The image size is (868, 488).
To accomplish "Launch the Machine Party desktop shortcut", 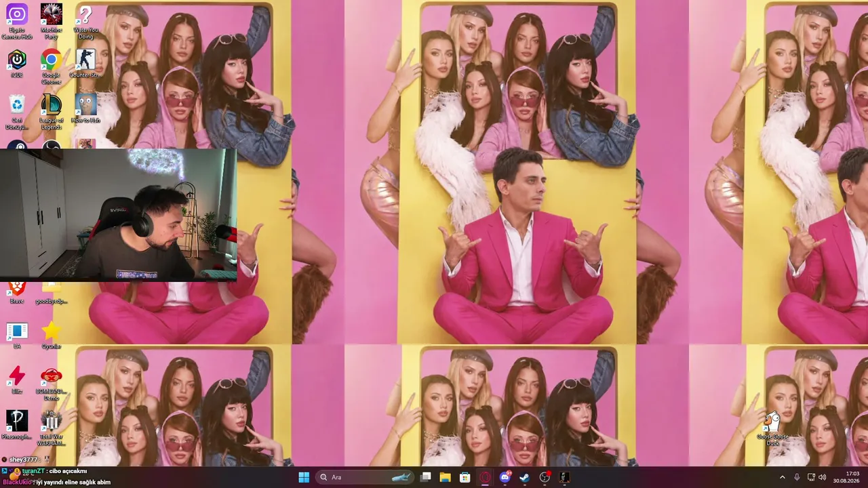I will pyautogui.click(x=51, y=21).
